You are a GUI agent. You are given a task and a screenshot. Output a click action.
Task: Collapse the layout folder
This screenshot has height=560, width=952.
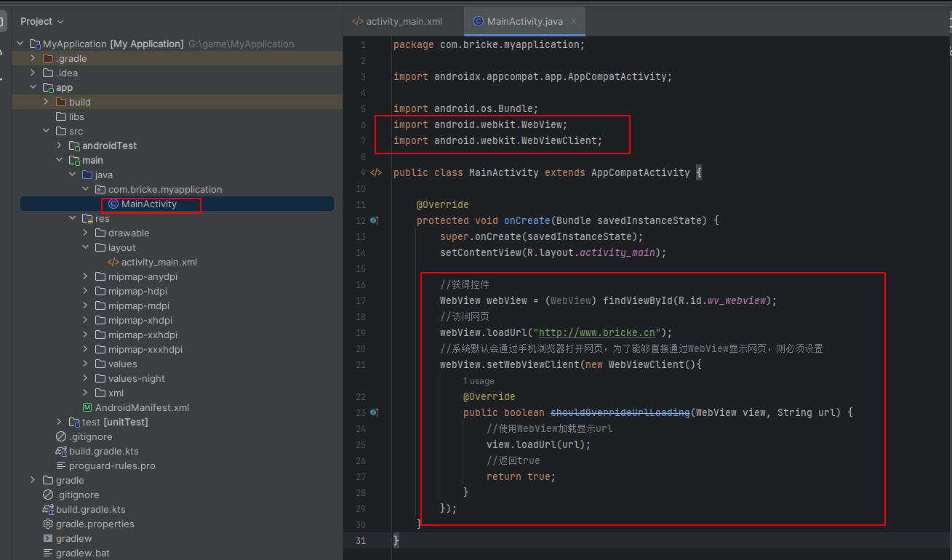point(86,247)
